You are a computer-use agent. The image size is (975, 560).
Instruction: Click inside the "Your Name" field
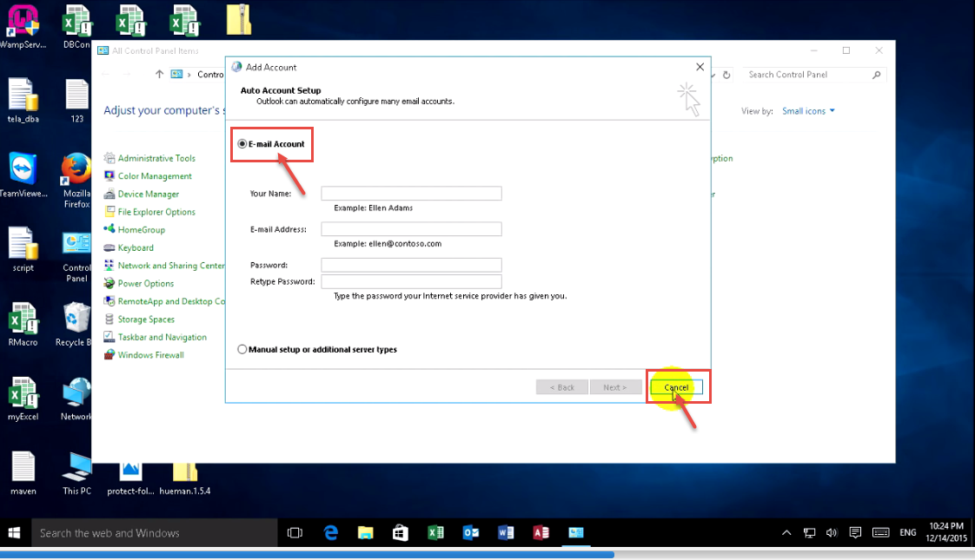411,193
